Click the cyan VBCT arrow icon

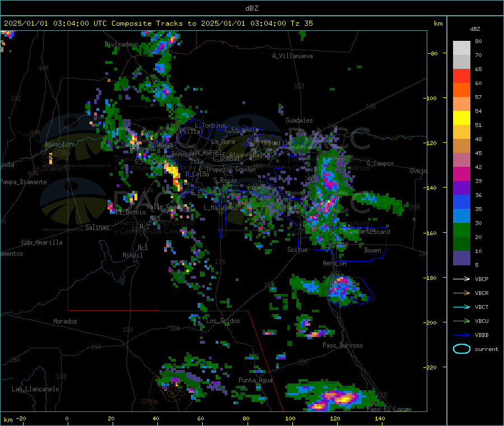(x=461, y=307)
